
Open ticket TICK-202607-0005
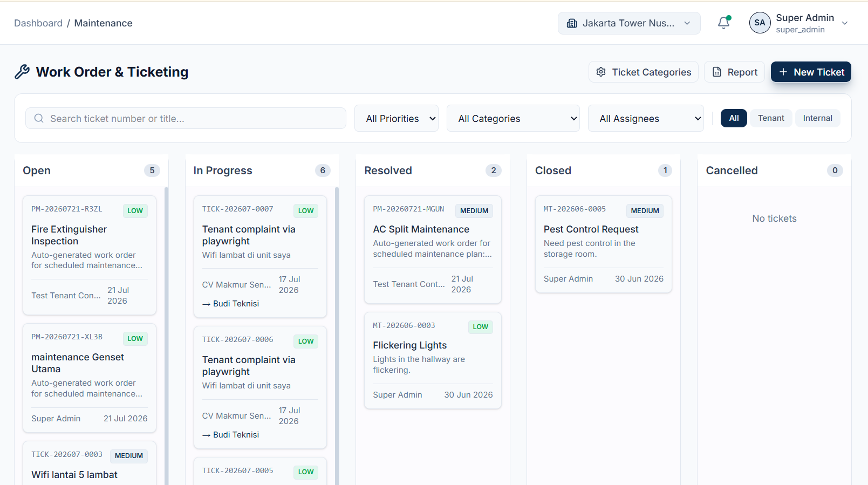pyautogui.click(x=260, y=471)
